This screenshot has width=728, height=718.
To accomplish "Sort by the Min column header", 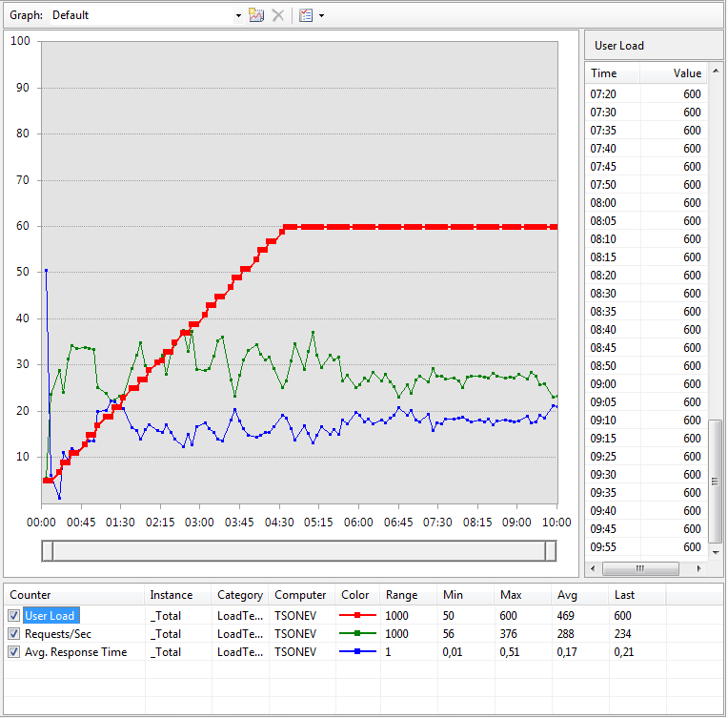I will (x=466, y=595).
